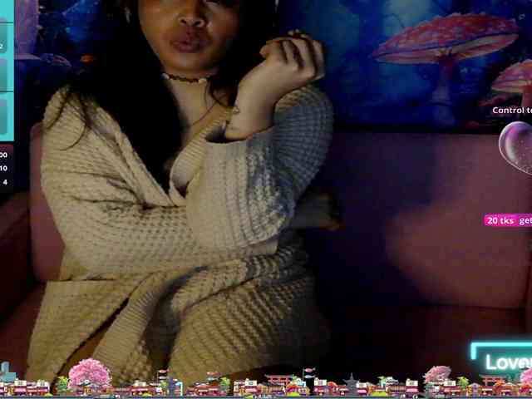The height and width of the screenshot is (399, 532).
Task: Click the pink cherry blossom tree bottom left
Action: coord(88,374)
